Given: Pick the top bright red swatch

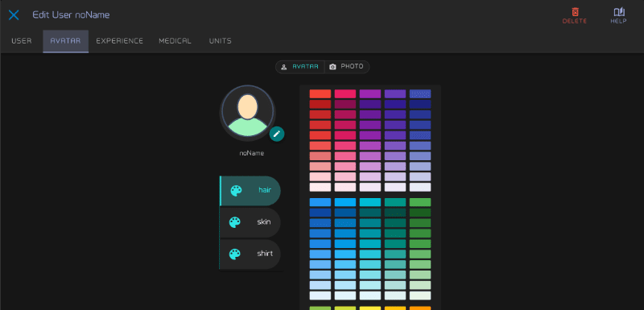Looking at the screenshot, I should tap(320, 94).
